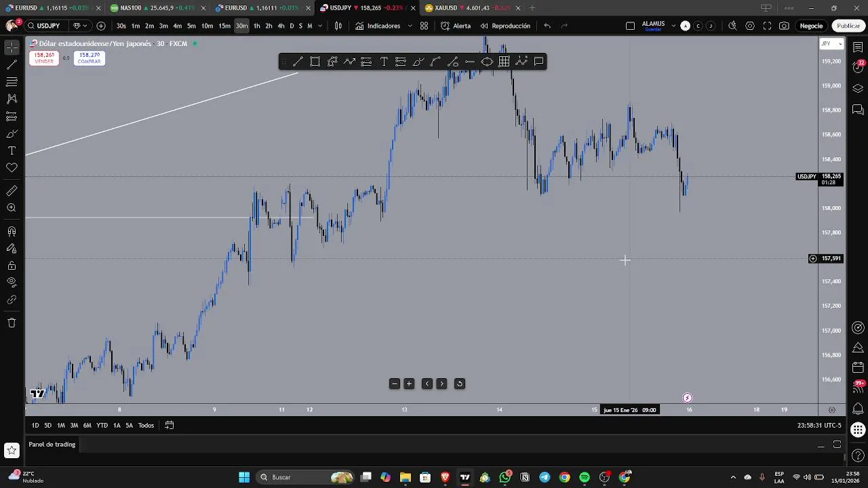Image resolution: width=868 pixels, height=488 pixels.
Task: Select 4h timeframe
Action: pos(281,26)
